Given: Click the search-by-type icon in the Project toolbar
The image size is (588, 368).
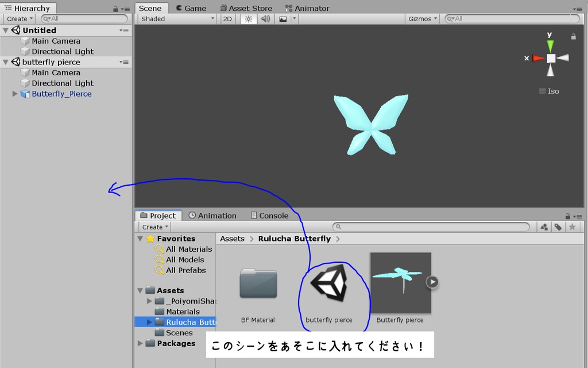Looking at the screenshot, I should (x=544, y=227).
